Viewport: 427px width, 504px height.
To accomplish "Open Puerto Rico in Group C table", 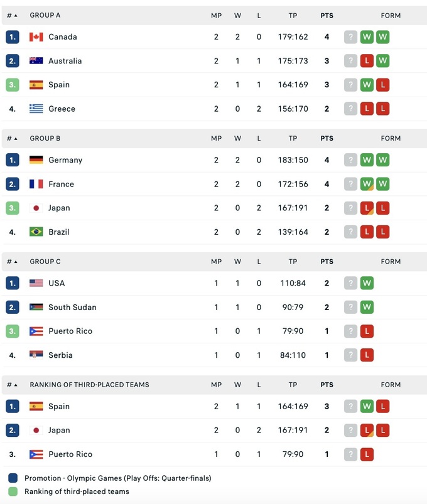I will tap(70, 331).
